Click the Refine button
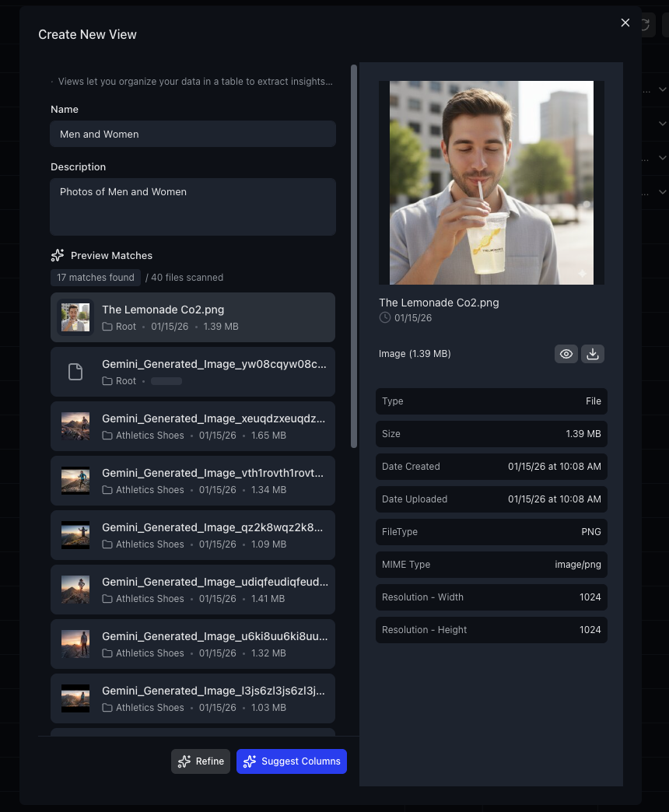The width and height of the screenshot is (669, 812). (200, 761)
